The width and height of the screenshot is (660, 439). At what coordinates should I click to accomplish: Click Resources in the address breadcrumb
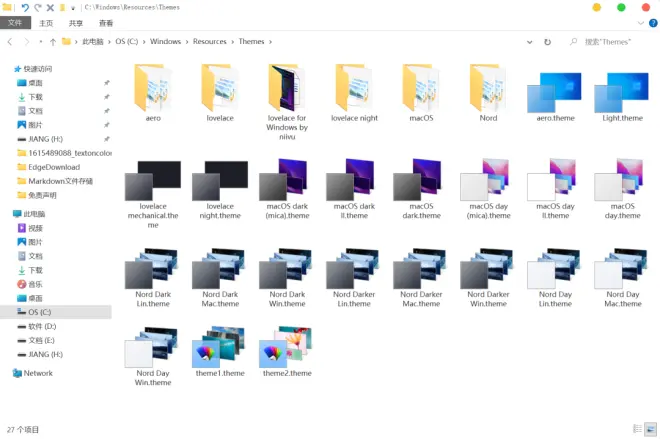point(210,41)
